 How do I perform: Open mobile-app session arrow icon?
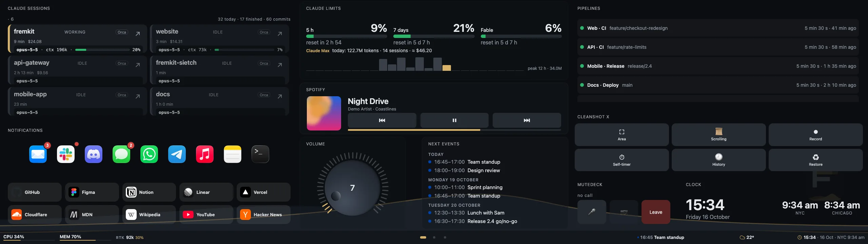click(138, 96)
